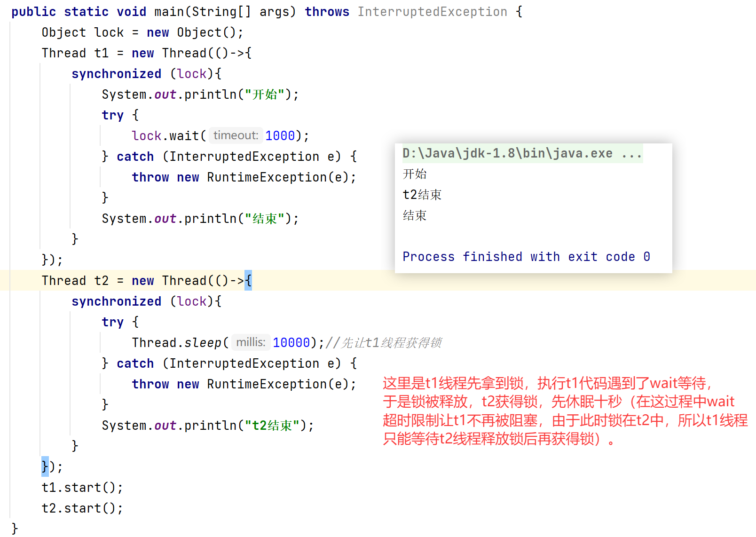
Task: Click the 'Thread t1 = new Thread' declaration
Action: 147,53
